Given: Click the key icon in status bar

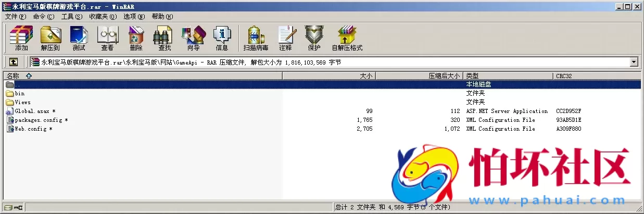Looking at the screenshot, I should [18, 207].
